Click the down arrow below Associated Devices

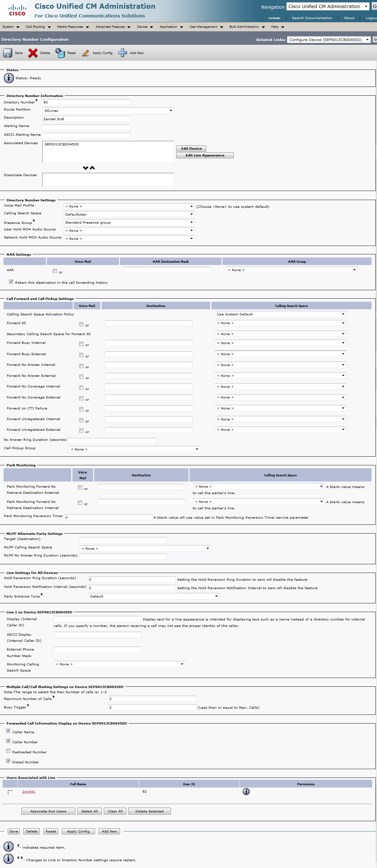(85, 168)
